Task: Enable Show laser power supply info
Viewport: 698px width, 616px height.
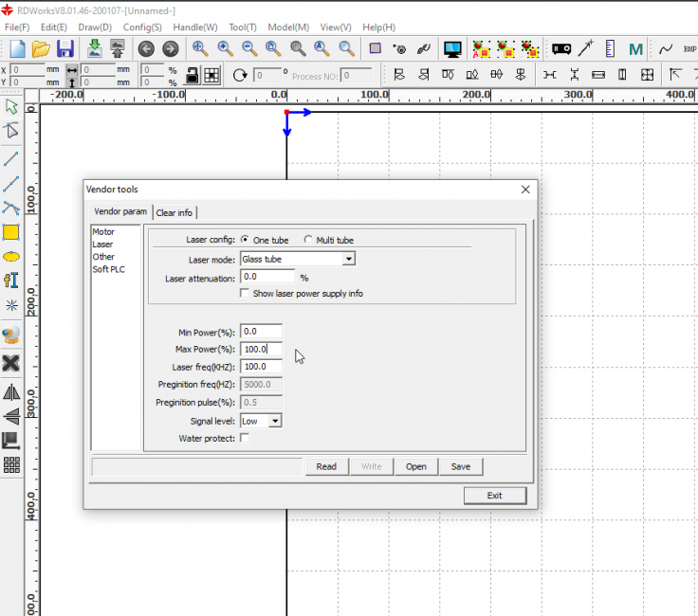Action: tap(246, 294)
